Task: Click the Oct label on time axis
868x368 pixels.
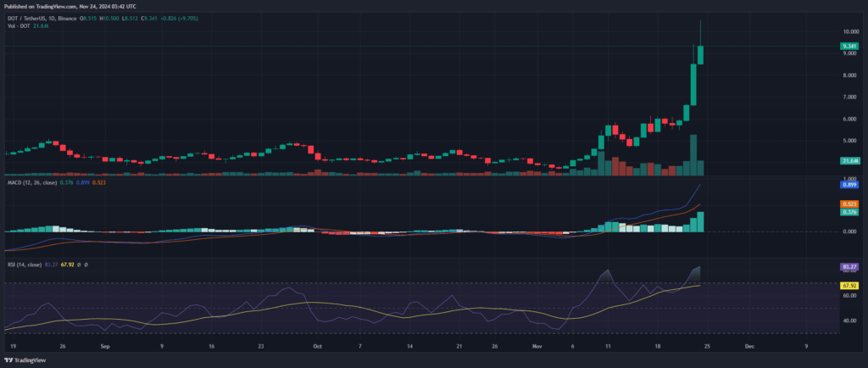Action: (x=318, y=347)
